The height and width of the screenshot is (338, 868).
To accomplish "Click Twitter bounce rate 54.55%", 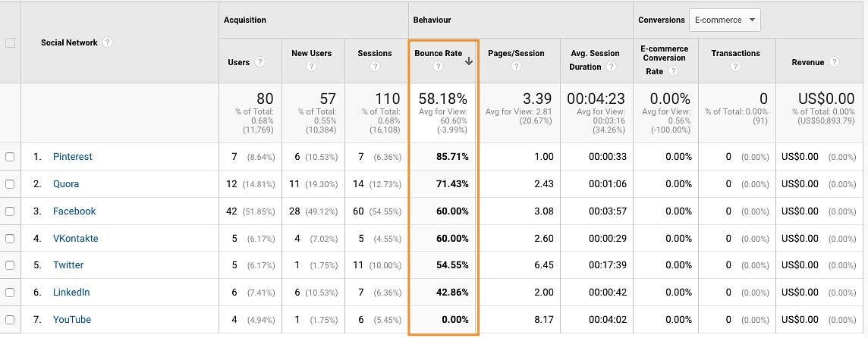I will click(x=452, y=265).
